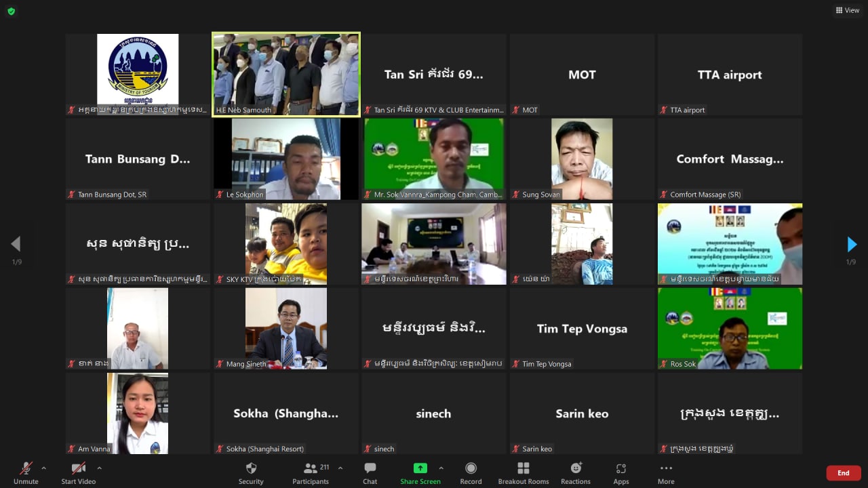Screen dimensions: 868x488
Task: Open the Participants panel
Action: [311, 468]
